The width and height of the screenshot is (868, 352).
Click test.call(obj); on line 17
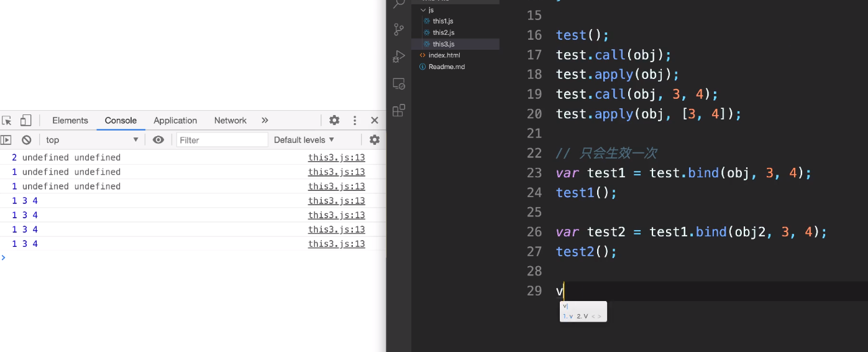pos(614,55)
